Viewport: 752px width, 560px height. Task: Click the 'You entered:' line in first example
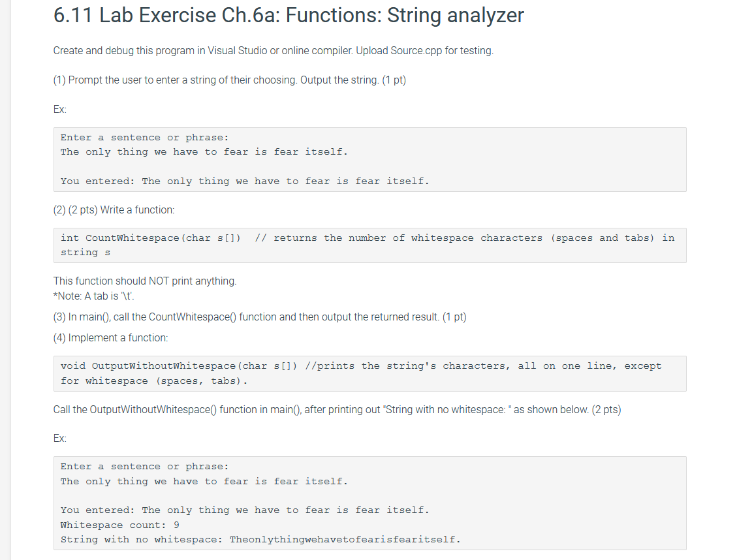[245, 181]
